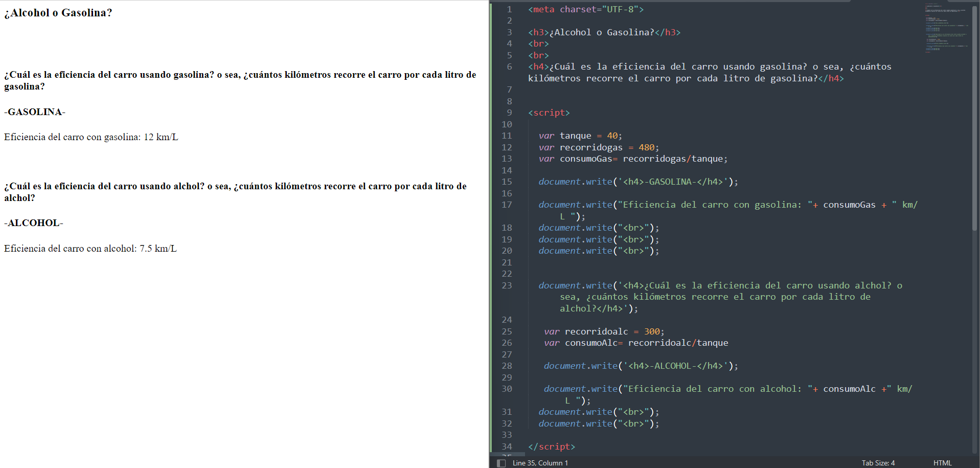Click document.write("<br>") on line 18
Image resolution: width=980 pixels, height=468 pixels.
coord(599,228)
